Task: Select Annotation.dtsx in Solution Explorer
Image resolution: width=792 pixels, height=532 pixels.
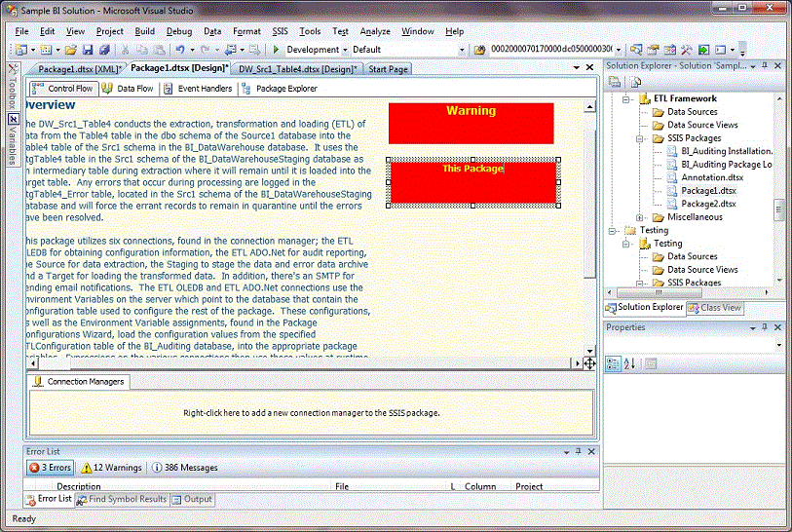Action: 712,178
